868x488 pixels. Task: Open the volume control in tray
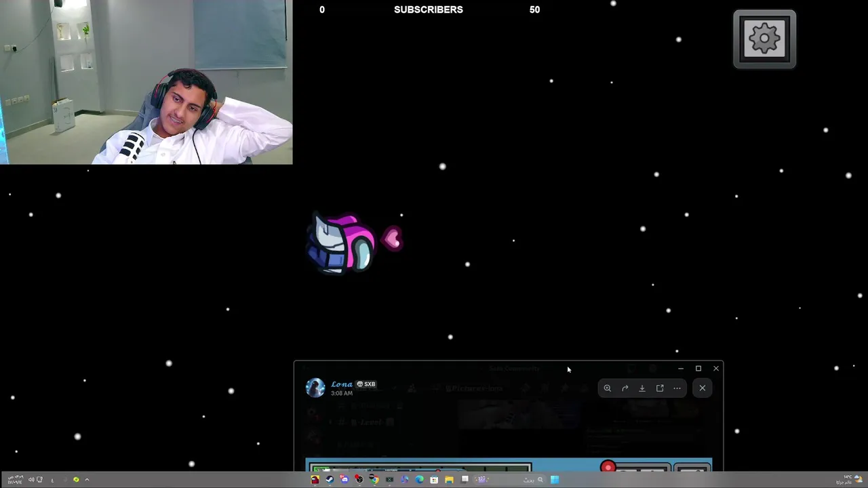pyautogui.click(x=31, y=480)
